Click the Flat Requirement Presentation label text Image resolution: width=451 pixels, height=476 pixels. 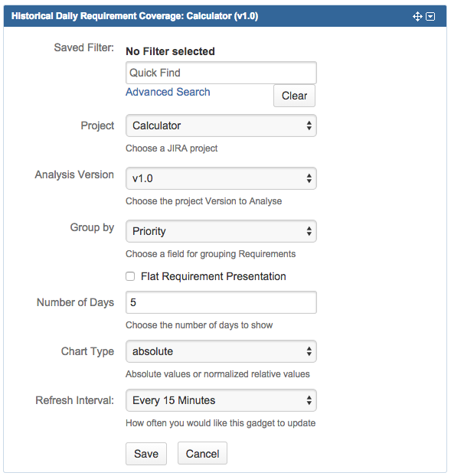pyautogui.click(x=213, y=276)
